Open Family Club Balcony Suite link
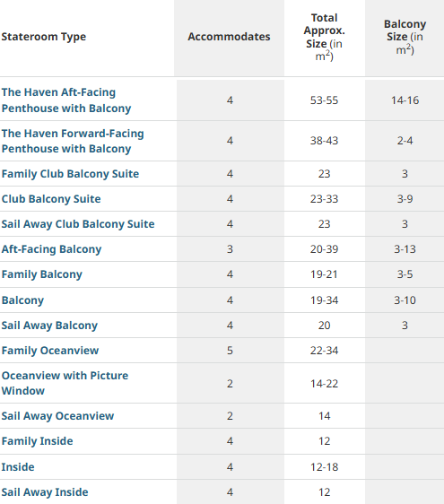This screenshot has height=504, width=444. (70, 174)
